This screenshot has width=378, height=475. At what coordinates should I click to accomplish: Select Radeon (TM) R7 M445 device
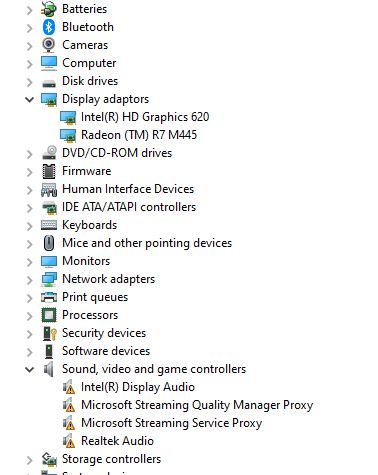click(x=139, y=135)
